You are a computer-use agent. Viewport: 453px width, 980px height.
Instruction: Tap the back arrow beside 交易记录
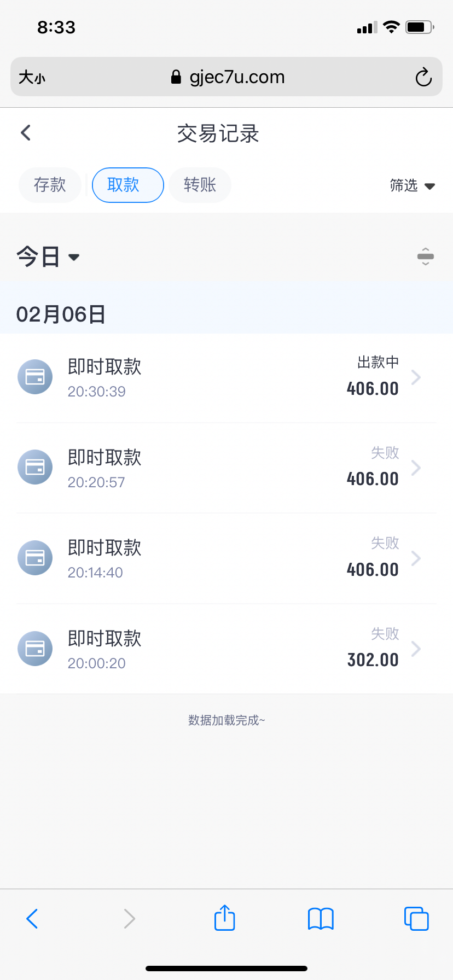click(26, 133)
